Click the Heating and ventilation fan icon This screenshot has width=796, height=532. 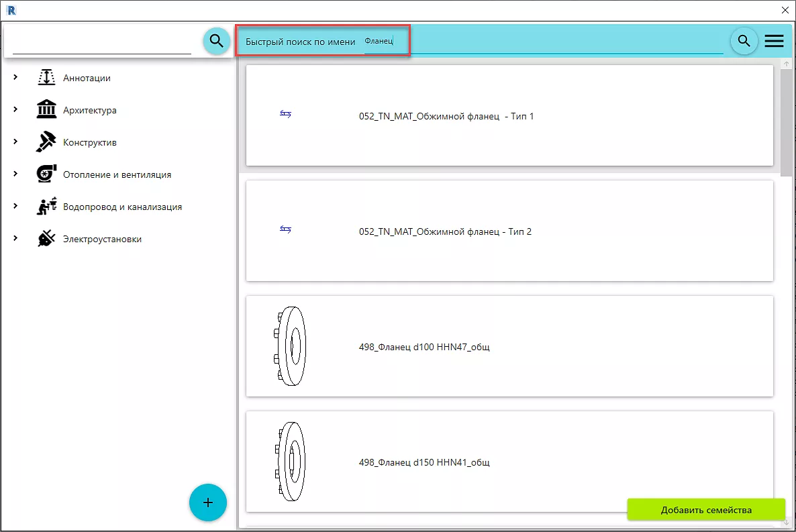point(46,174)
